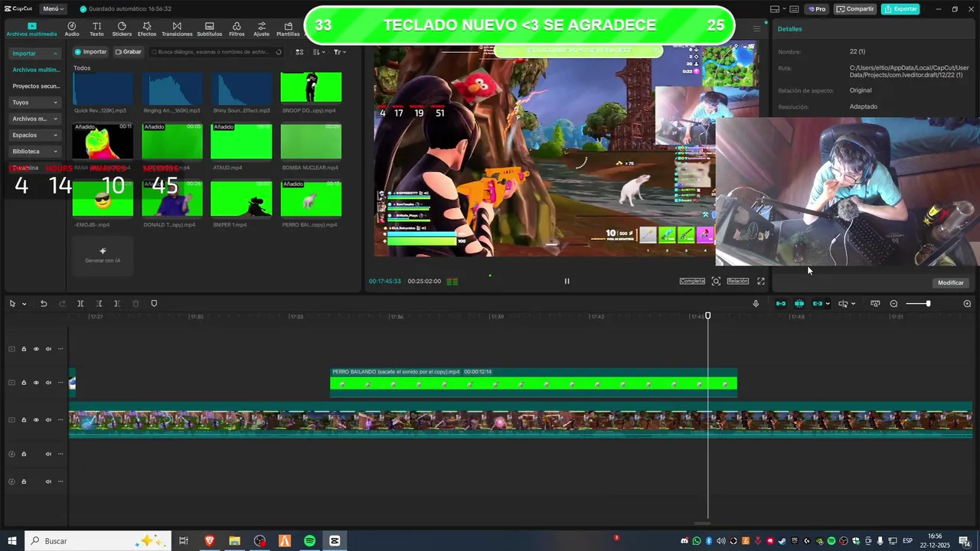Open the selection tool dropdown arrow

point(24,304)
